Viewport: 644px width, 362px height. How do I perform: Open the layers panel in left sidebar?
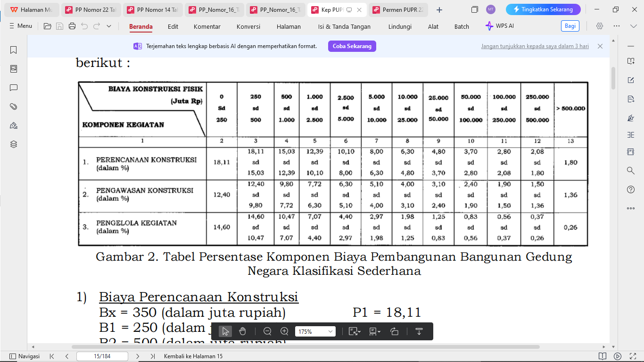point(14,144)
